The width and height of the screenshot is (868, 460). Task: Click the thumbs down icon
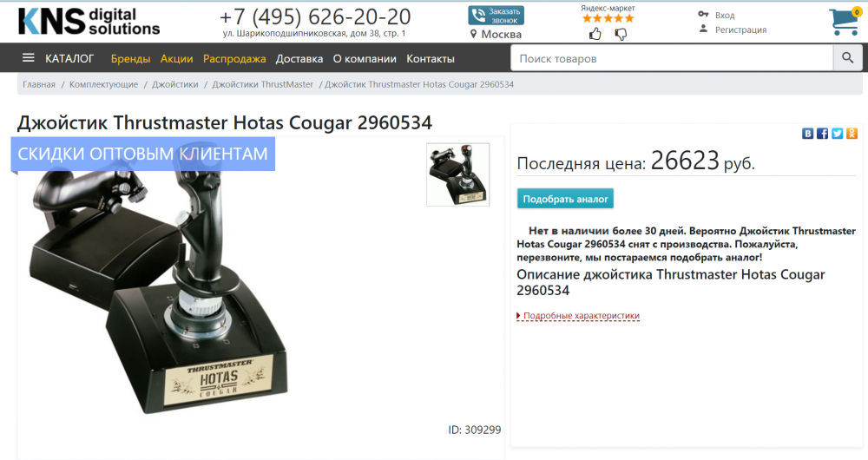(x=621, y=35)
